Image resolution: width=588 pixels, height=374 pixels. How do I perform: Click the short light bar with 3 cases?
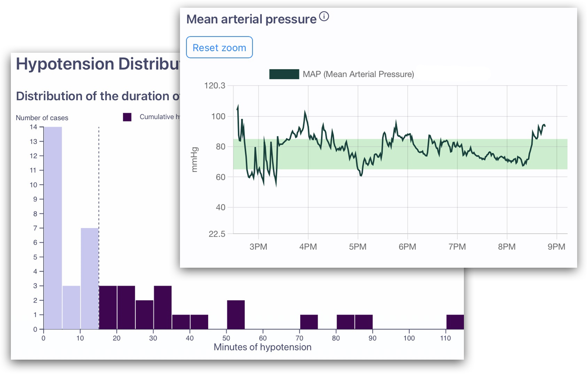coord(71,308)
